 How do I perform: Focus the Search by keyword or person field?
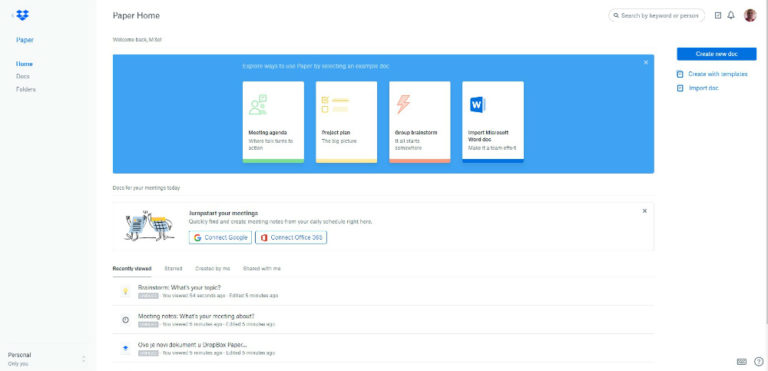click(656, 16)
